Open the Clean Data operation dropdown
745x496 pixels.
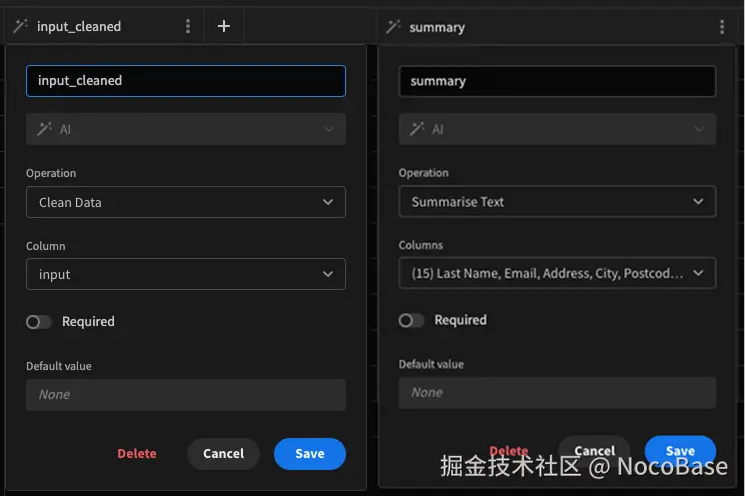(x=186, y=202)
